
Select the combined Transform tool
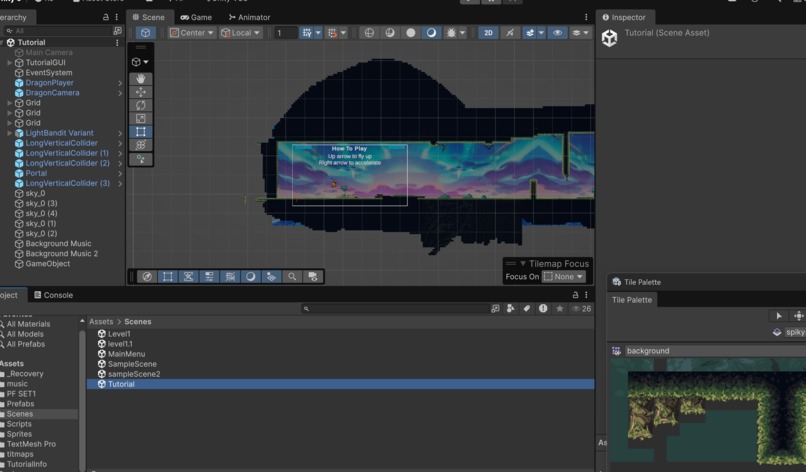point(140,146)
